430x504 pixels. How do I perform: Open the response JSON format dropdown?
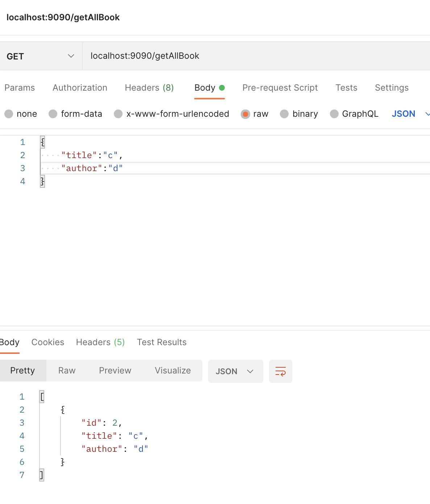coord(235,371)
